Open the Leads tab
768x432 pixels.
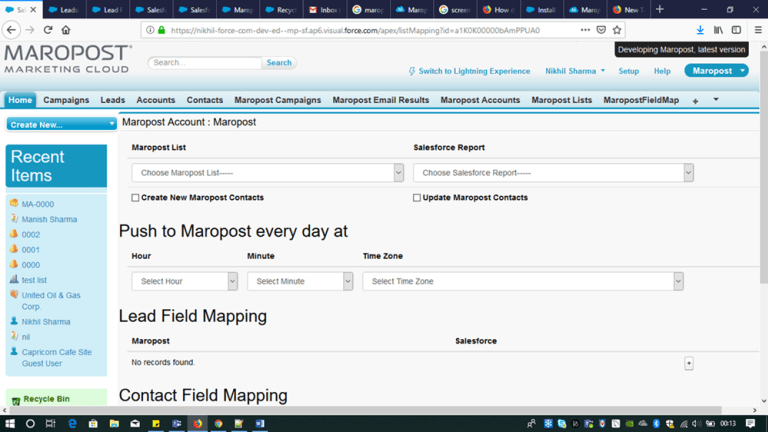point(113,100)
